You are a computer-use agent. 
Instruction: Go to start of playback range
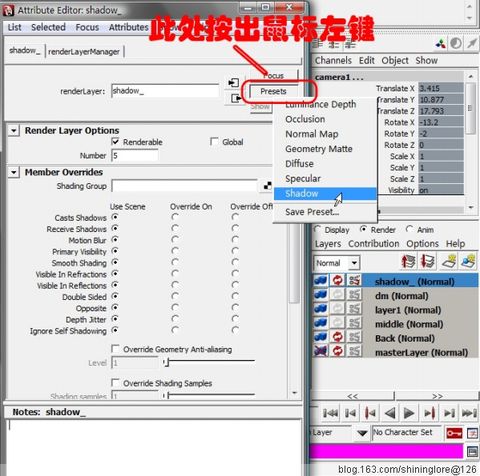pyautogui.click(x=330, y=413)
